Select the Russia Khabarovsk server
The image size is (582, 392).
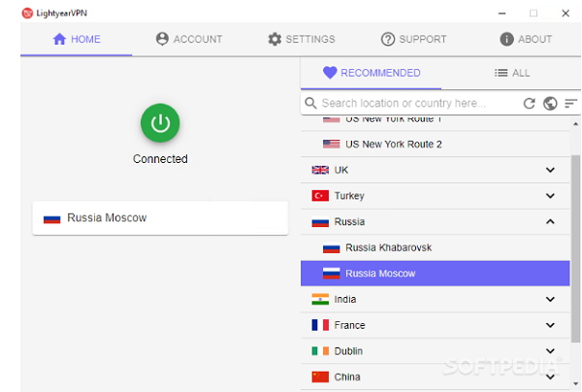(x=435, y=247)
